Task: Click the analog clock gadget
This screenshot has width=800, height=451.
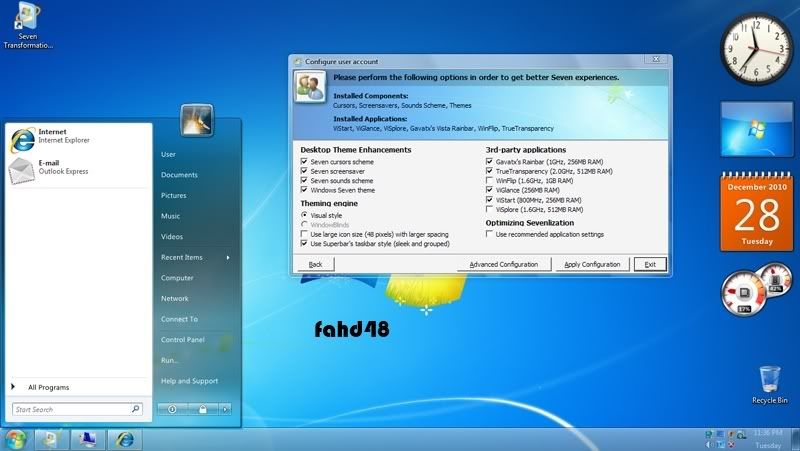Action: pos(756,49)
